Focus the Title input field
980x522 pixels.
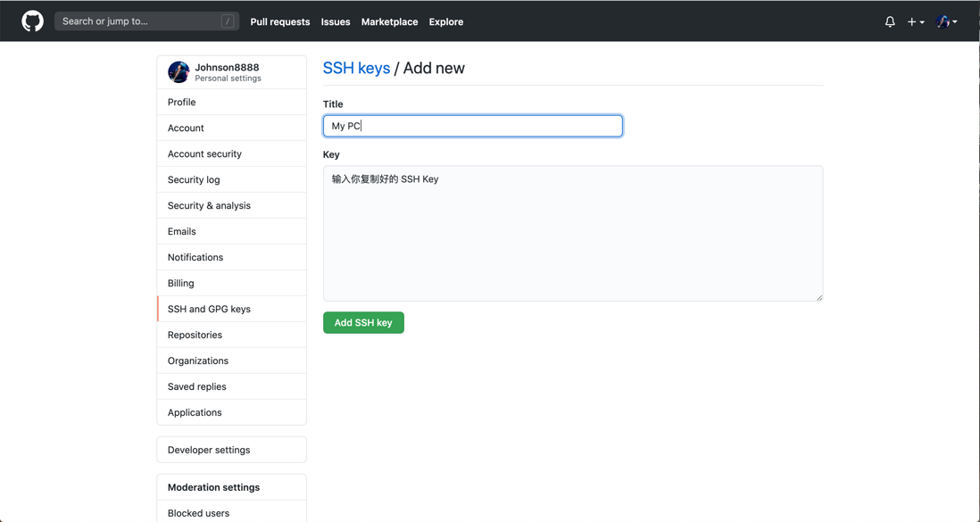[472, 126]
